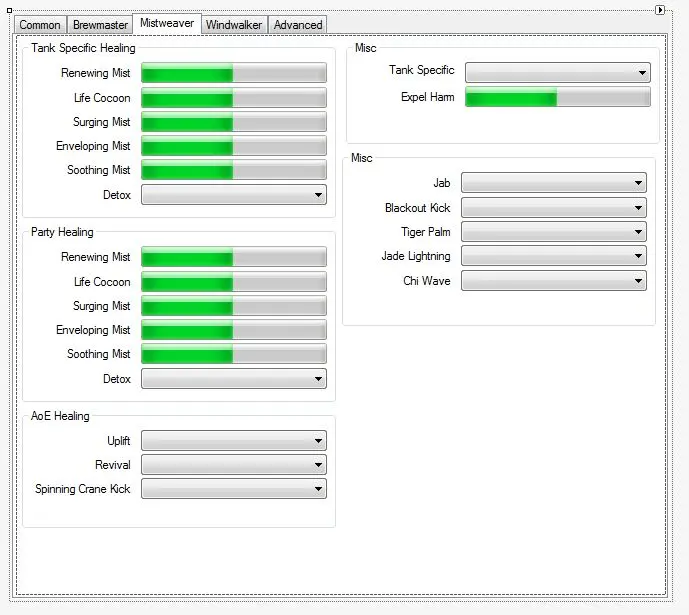Click the small arrow icon at top-right corner
The image size is (689, 615).
660,9
